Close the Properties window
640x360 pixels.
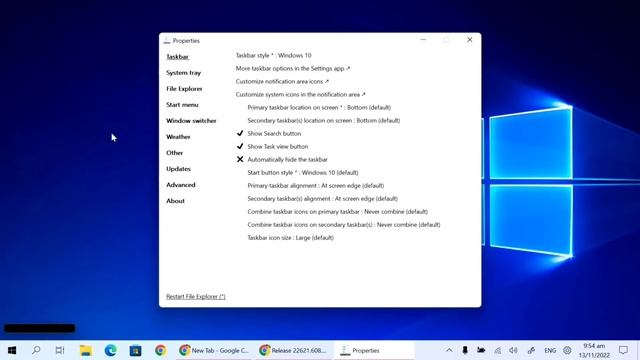tap(470, 40)
